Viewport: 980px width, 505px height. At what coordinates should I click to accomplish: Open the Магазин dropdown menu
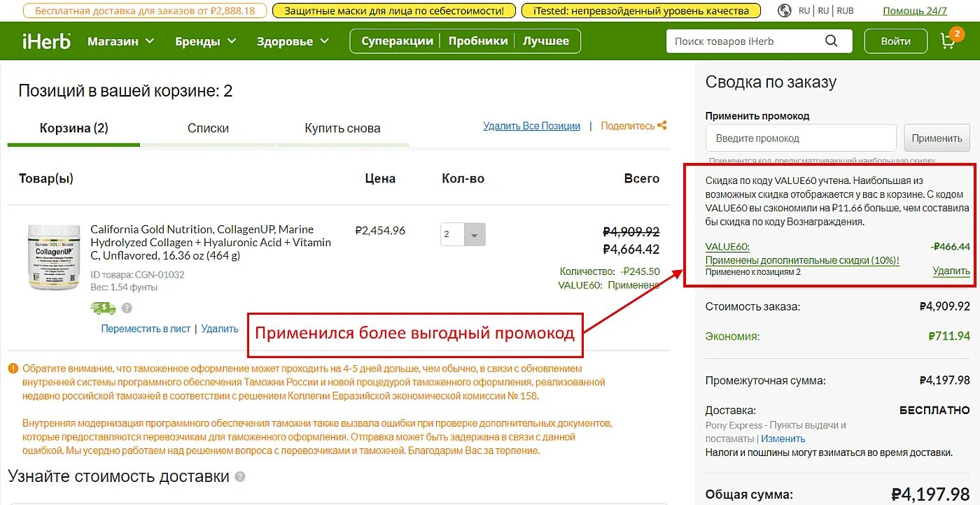[x=120, y=41]
